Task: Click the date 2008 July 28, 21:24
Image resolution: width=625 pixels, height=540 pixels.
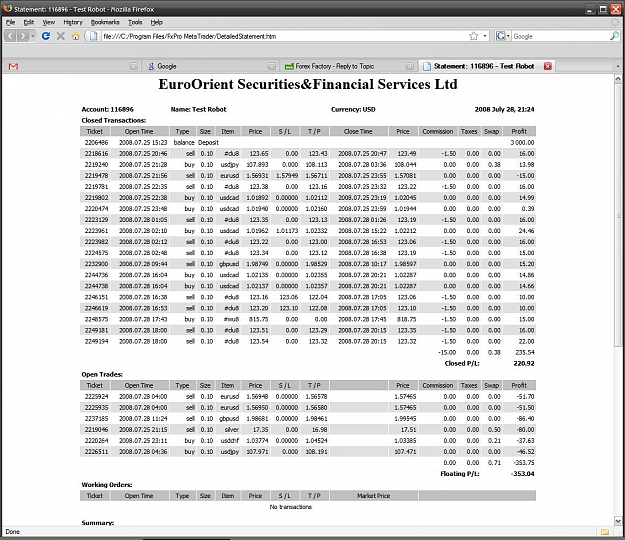Action: point(505,110)
